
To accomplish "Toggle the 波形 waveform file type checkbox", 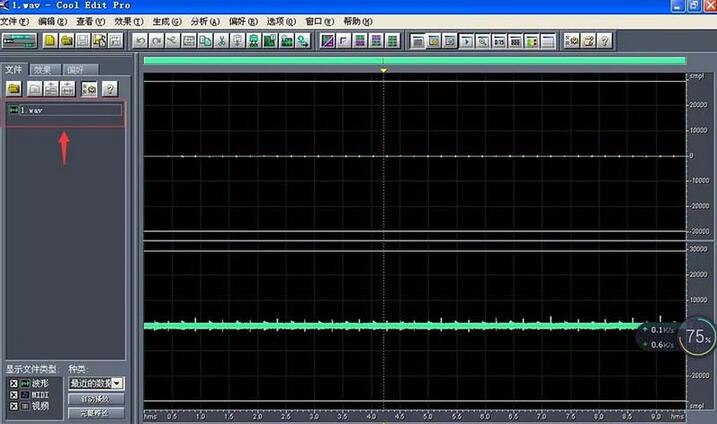I will [x=13, y=383].
